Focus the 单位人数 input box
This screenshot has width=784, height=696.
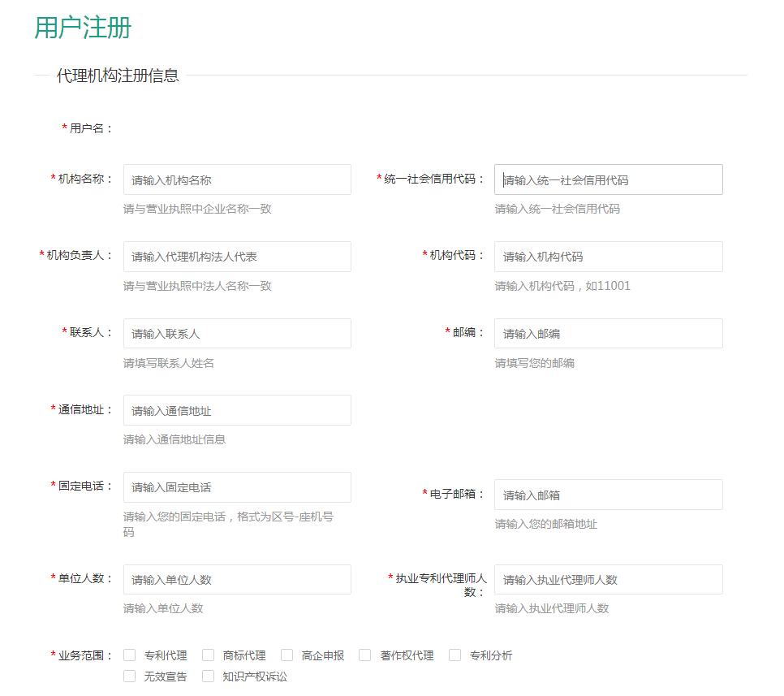(x=237, y=579)
